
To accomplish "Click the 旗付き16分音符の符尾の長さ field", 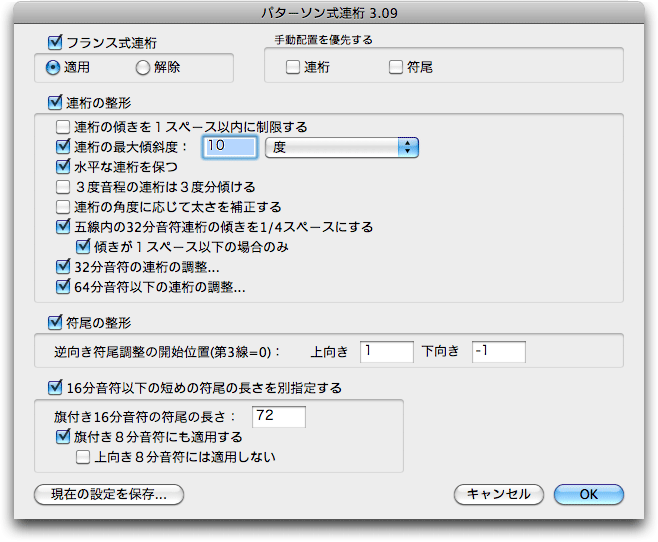I will [x=279, y=417].
